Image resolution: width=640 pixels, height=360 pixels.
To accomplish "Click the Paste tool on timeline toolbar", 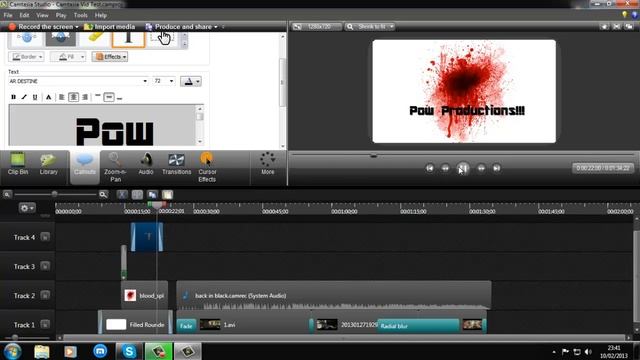I will coord(167,195).
